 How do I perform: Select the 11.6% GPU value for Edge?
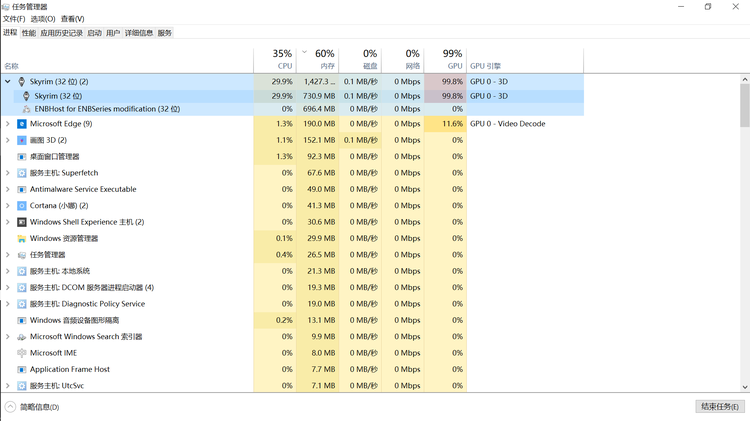[x=445, y=124]
